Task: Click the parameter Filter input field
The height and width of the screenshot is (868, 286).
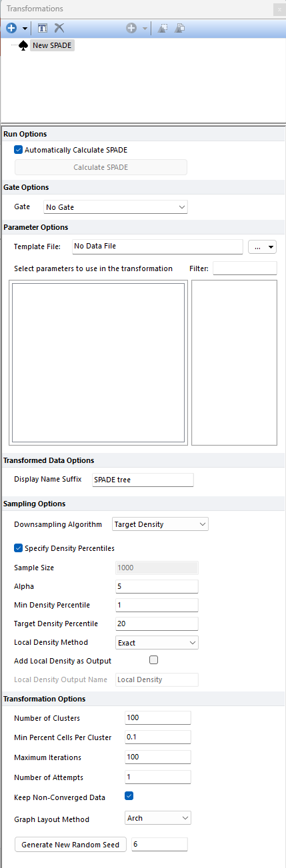Action: tap(245, 268)
